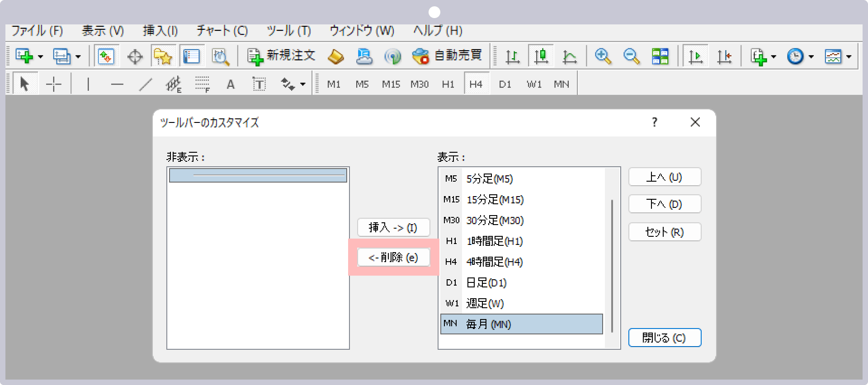Open the ウィンドウ (W) menu

click(x=362, y=31)
